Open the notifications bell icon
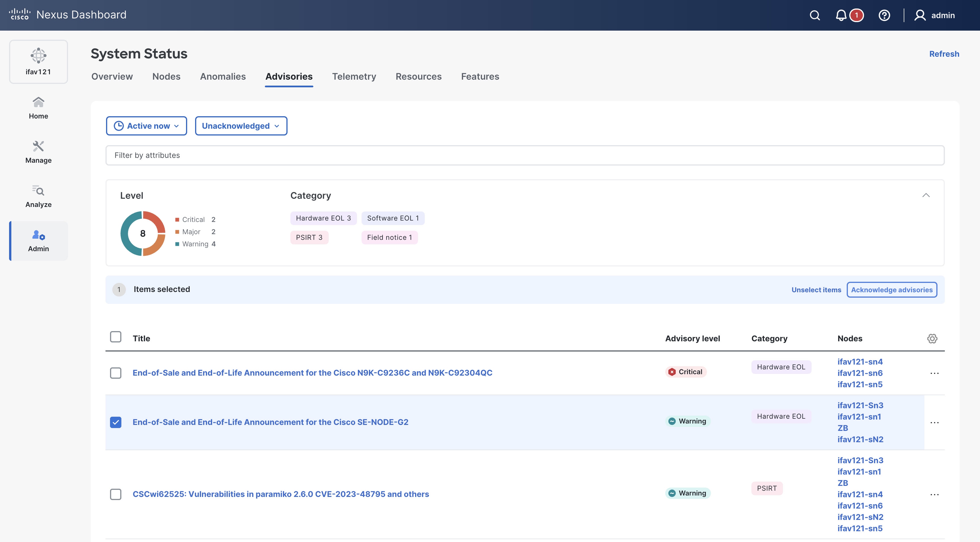 pyautogui.click(x=841, y=15)
